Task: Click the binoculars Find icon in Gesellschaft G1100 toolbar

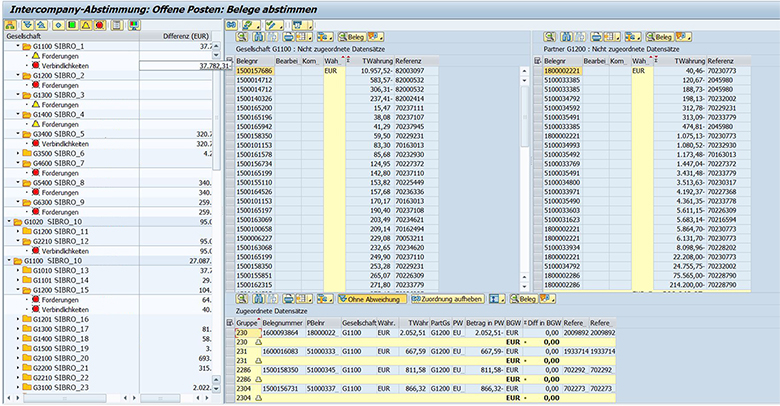Action: pyautogui.click(x=258, y=37)
